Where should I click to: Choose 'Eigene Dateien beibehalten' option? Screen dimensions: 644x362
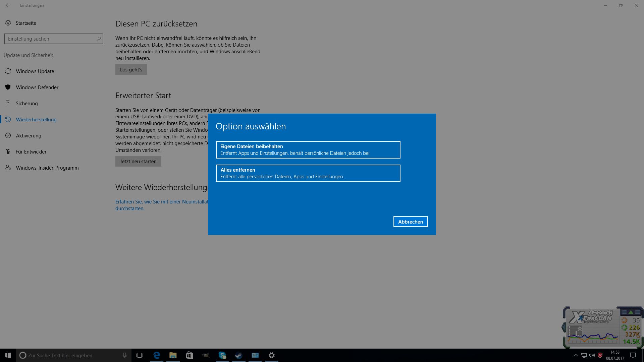(x=308, y=150)
